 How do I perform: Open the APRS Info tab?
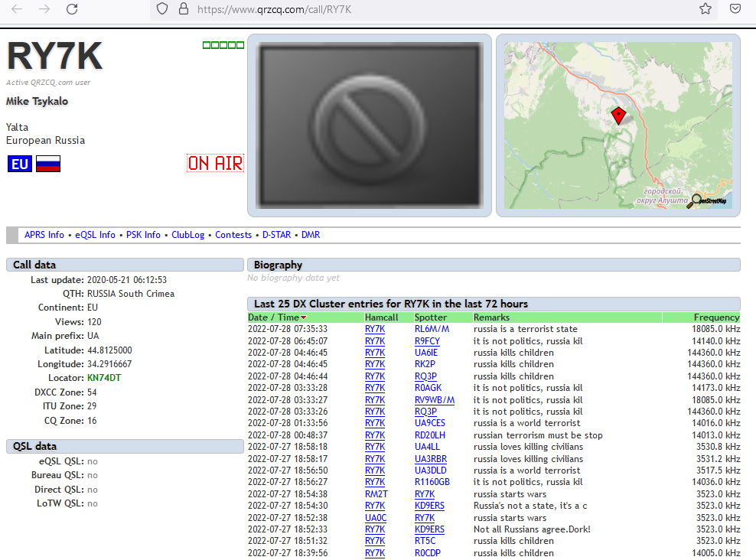coord(44,235)
